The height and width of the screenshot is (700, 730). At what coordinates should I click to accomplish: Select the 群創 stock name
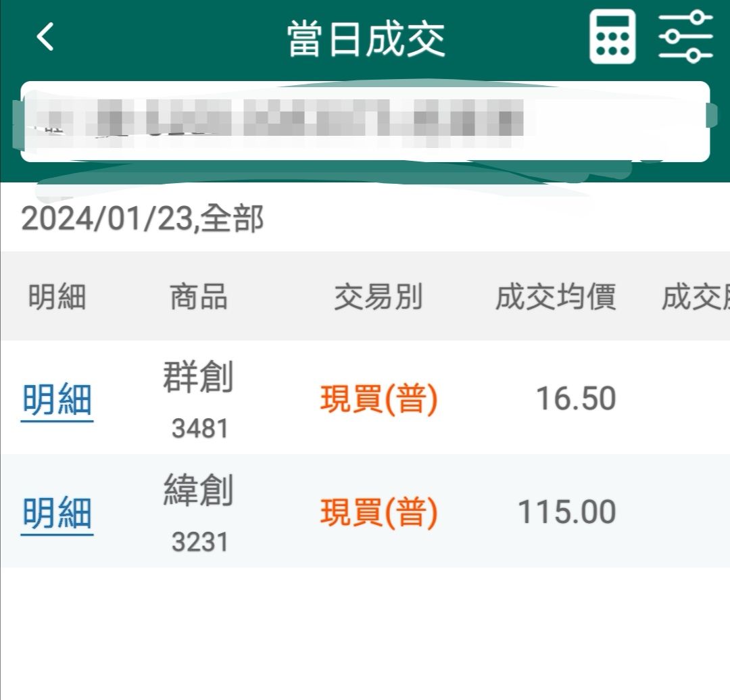click(198, 378)
